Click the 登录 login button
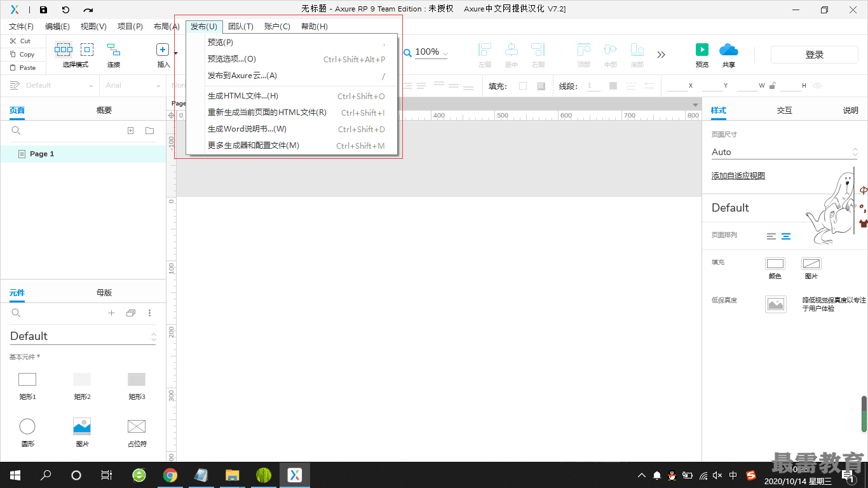Image resolution: width=868 pixels, height=488 pixels. click(815, 55)
